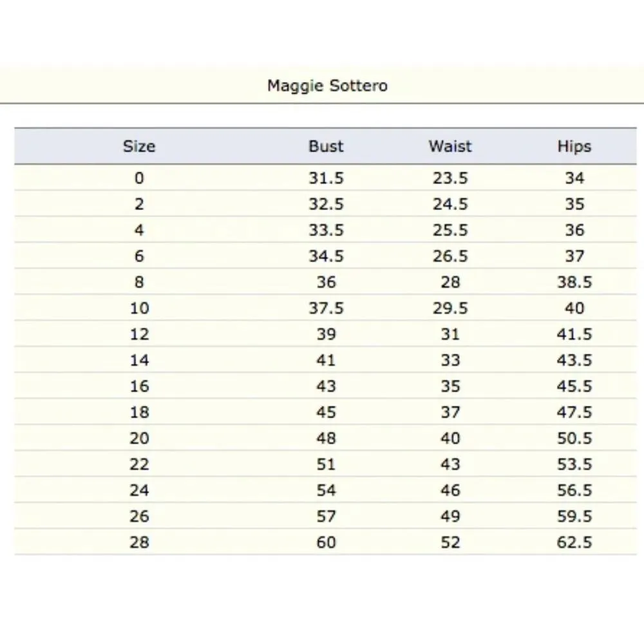The width and height of the screenshot is (644, 644).
Task: Click the 35 waist value for size 16
Action: pos(450,386)
